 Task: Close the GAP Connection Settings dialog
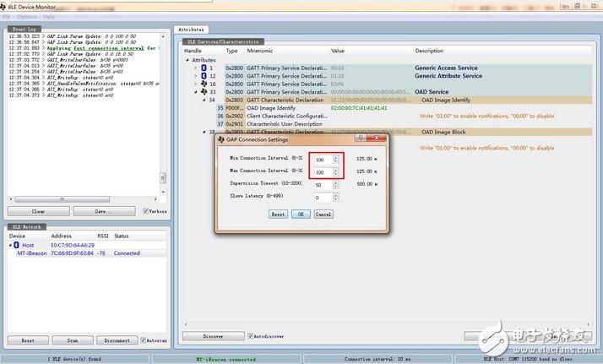pyautogui.click(x=378, y=138)
